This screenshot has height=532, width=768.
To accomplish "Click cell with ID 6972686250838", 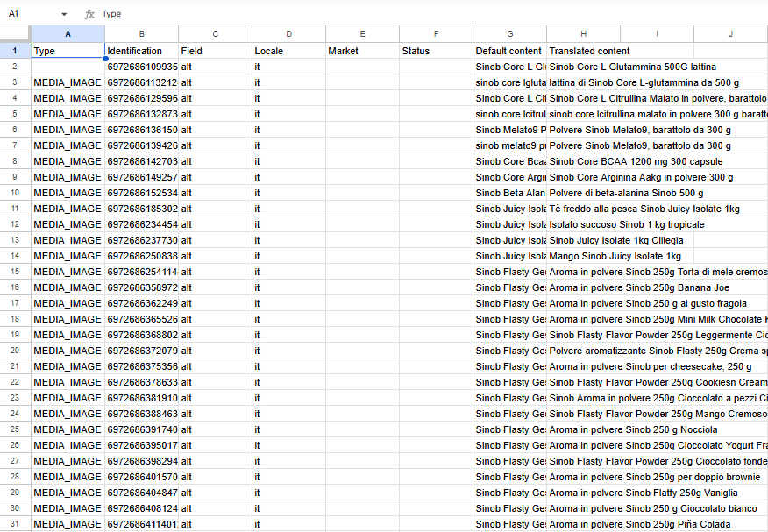I will coord(141,256).
